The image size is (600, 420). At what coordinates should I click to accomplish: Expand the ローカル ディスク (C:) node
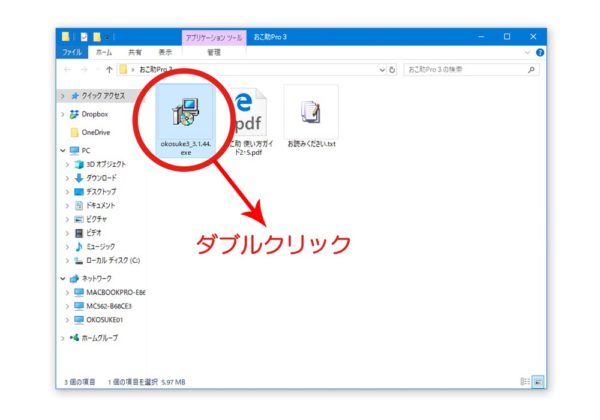pyautogui.click(x=67, y=260)
